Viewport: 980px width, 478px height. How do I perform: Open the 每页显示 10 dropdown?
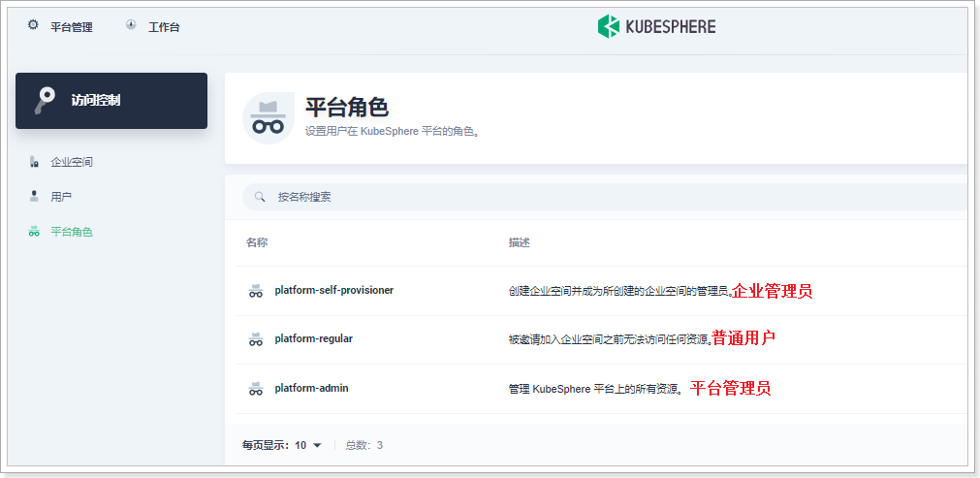pos(308,445)
